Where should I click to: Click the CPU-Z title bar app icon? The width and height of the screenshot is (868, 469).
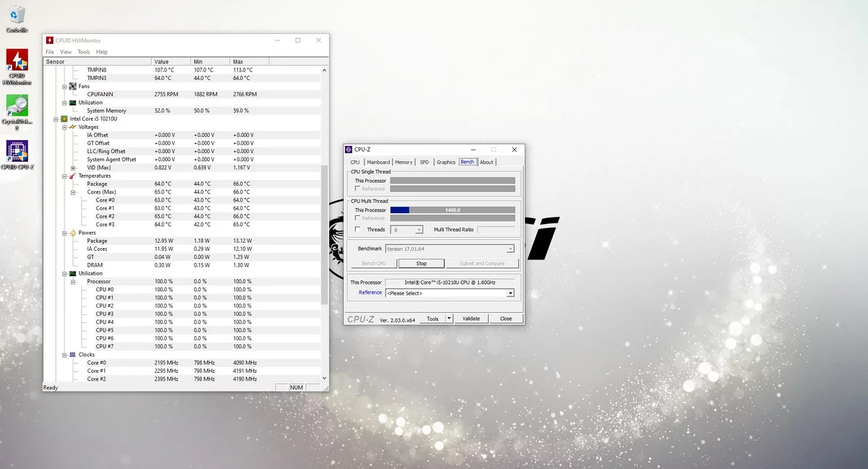tap(349, 150)
